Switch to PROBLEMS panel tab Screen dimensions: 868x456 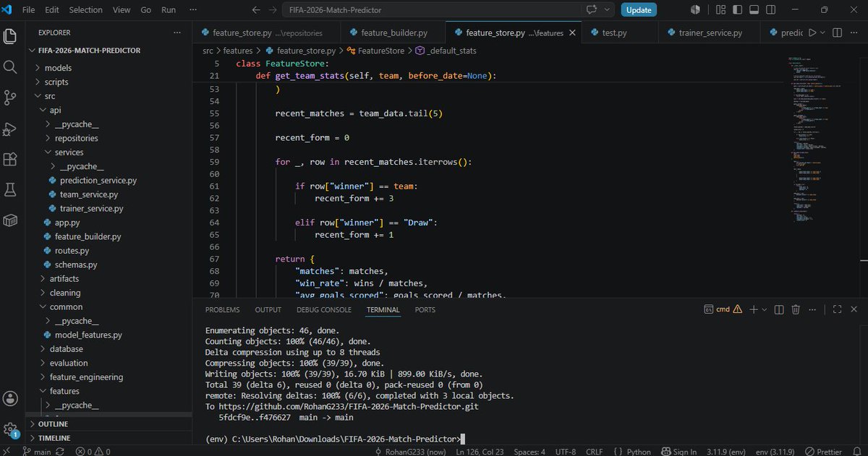pyautogui.click(x=222, y=309)
